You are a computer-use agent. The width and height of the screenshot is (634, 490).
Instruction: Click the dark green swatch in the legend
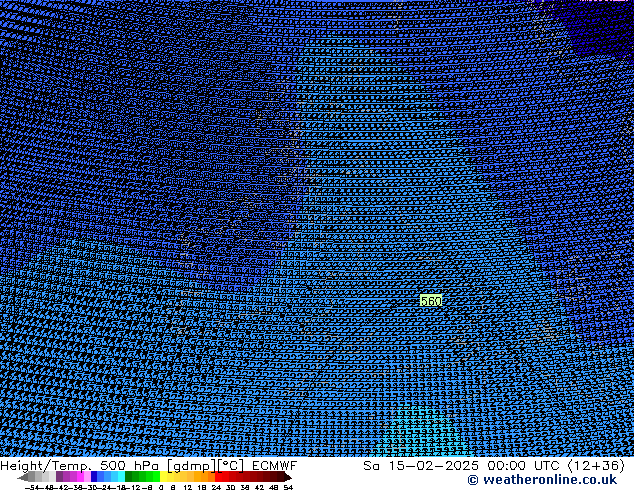click(x=129, y=476)
